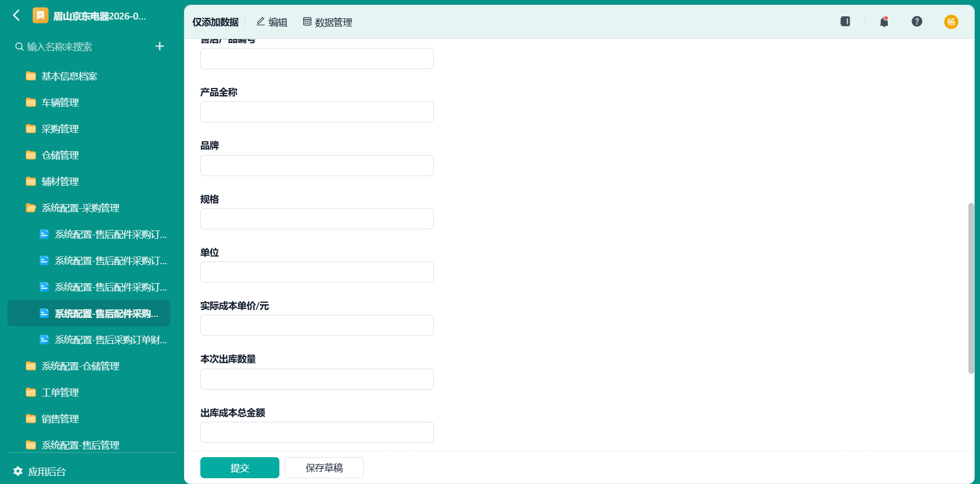Click folder icon of 车辆管理
Viewport: 980px width, 484px height.
click(31, 102)
